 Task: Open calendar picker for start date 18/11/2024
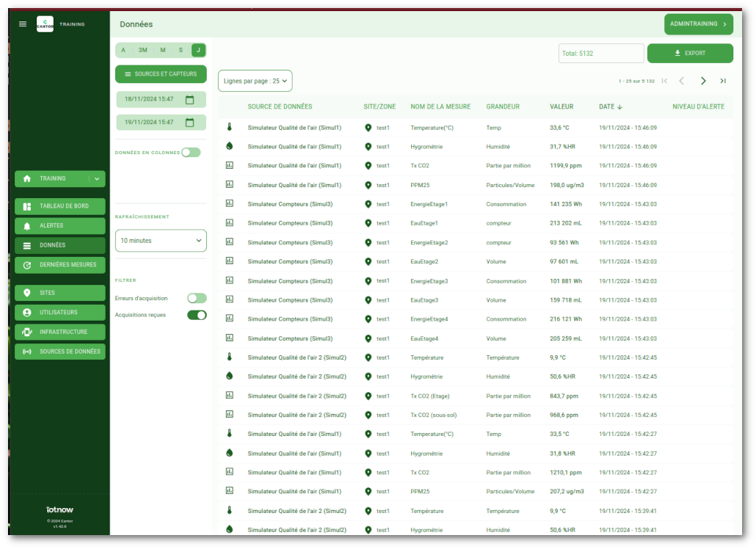click(189, 100)
